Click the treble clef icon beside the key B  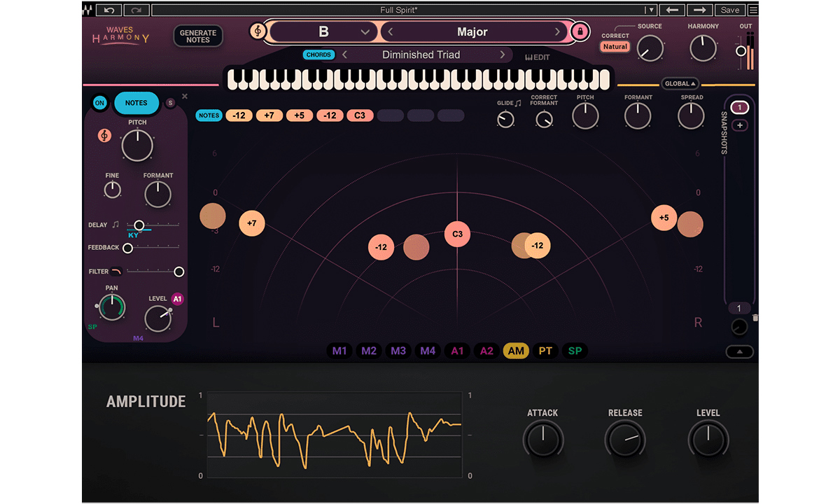point(259,31)
